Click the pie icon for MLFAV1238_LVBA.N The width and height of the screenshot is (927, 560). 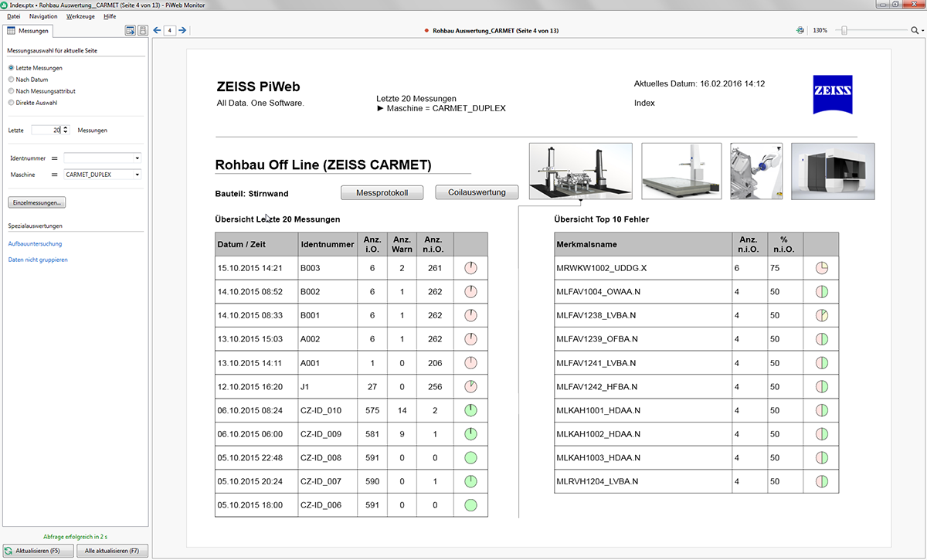point(822,316)
